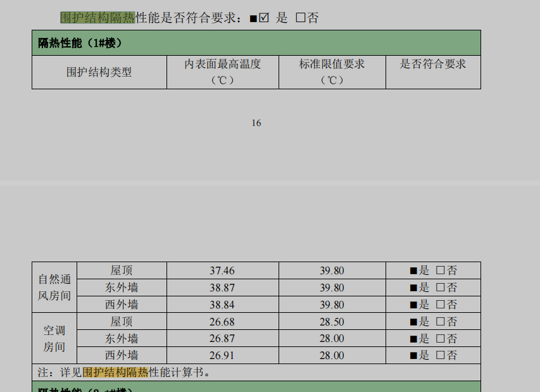Mark 否 in the 26.91 西外墙 row
The height and width of the screenshot is (392, 540).
pyautogui.click(x=441, y=355)
